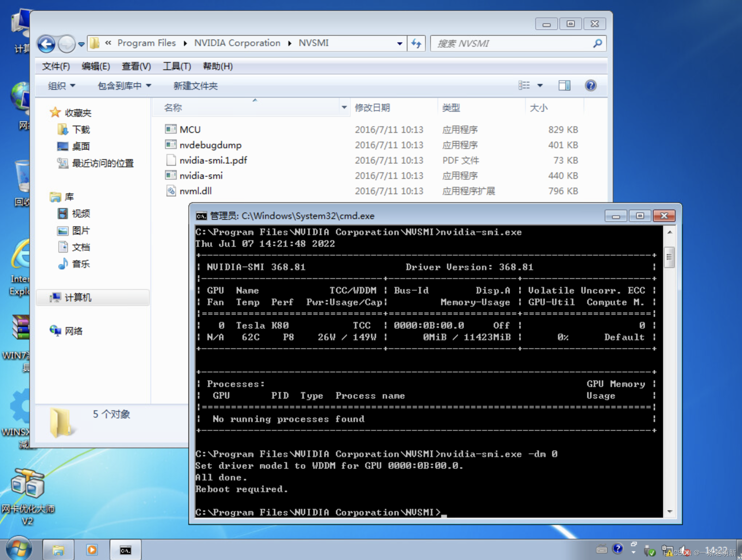Open the 工具(T) menu
This screenshot has height=560, width=742.
[x=177, y=66]
